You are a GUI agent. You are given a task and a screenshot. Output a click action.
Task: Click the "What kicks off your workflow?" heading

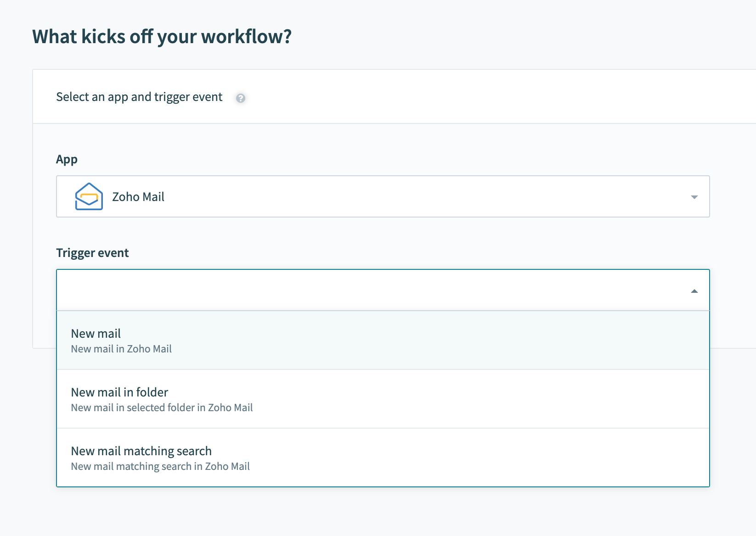point(162,37)
